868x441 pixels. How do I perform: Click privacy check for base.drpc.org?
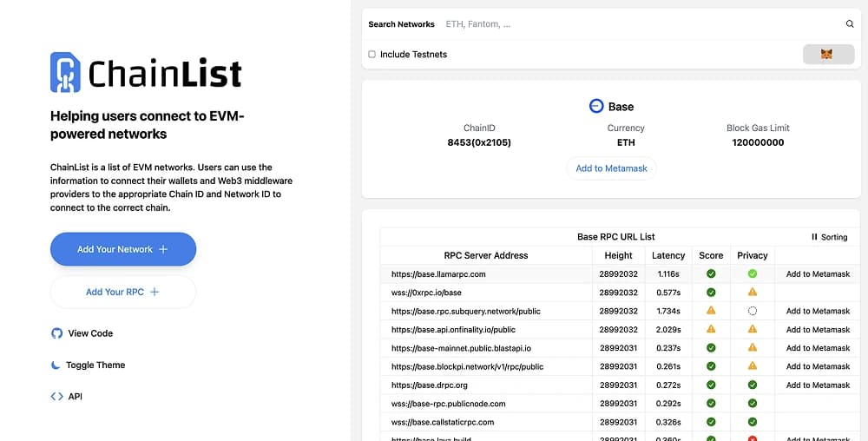[753, 385]
